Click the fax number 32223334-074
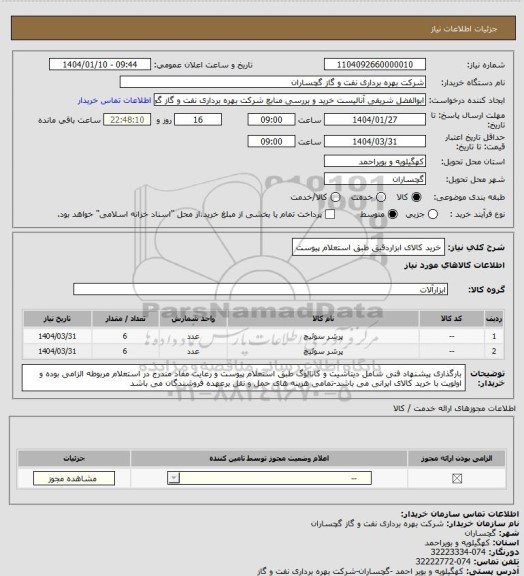The height and width of the screenshot is (576, 524). [458, 552]
